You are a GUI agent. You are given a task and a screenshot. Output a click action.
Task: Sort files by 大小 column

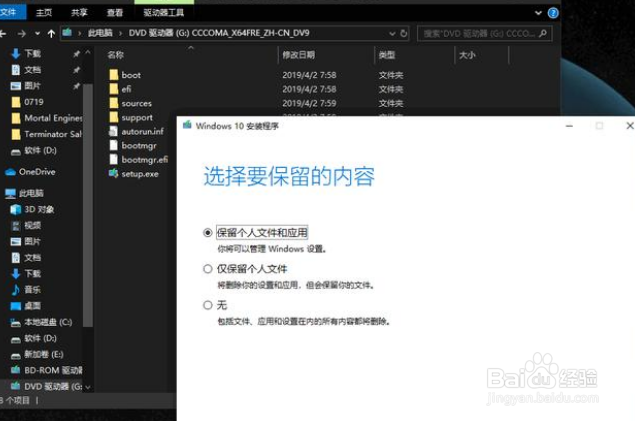pos(467,55)
